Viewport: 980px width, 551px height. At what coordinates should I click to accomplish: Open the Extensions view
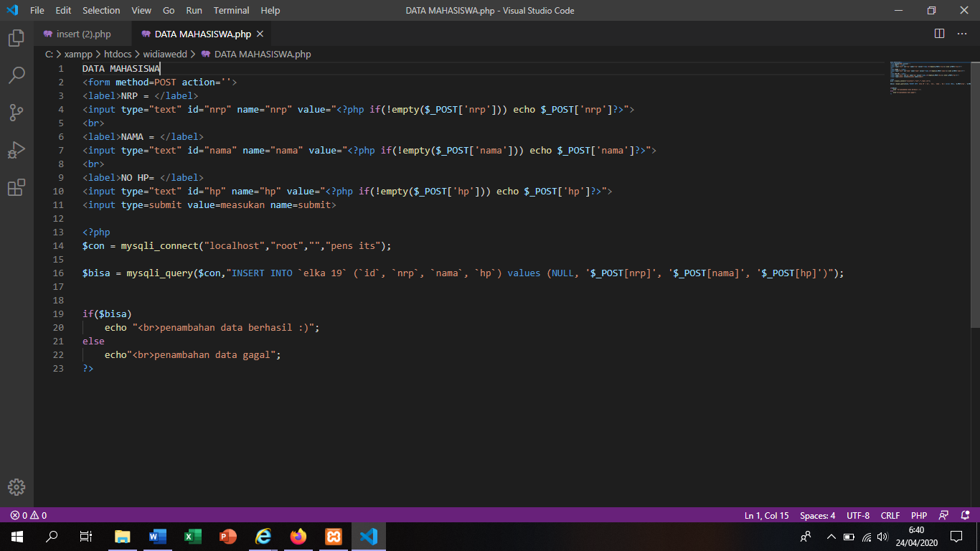pos(16,187)
